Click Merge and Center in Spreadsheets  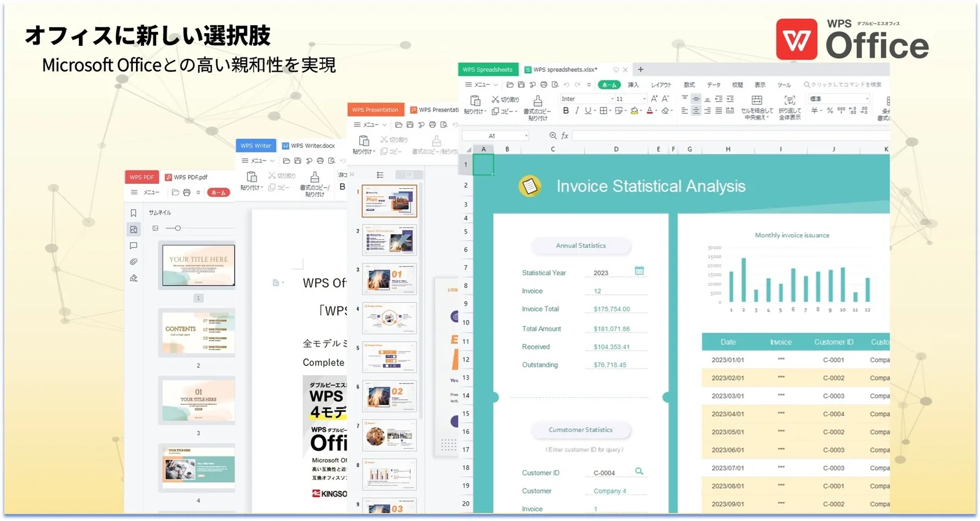757,107
